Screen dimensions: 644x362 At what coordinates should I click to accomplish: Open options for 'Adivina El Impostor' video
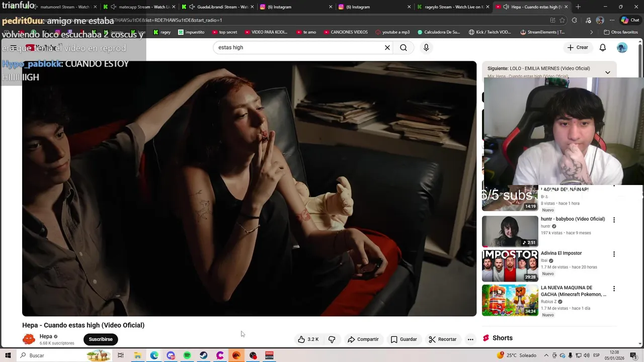click(614, 254)
